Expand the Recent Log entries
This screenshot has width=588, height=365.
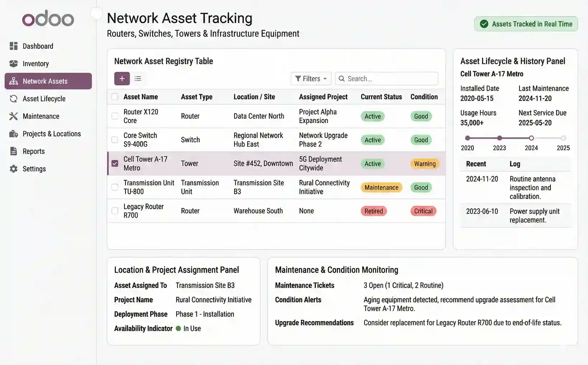click(x=515, y=164)
